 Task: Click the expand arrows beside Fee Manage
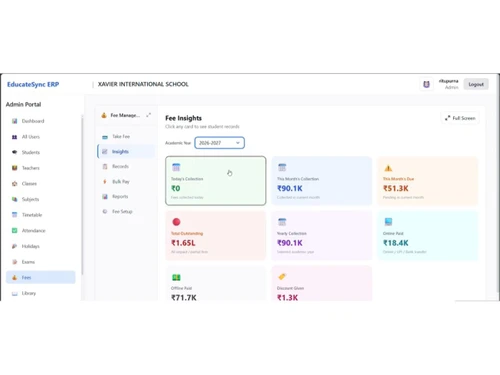[148, 115]
